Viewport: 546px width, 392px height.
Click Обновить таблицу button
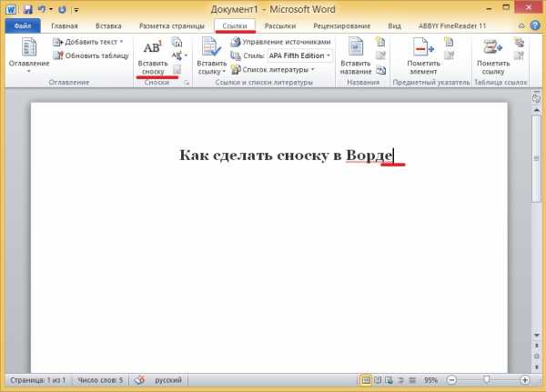pos(91,55)
